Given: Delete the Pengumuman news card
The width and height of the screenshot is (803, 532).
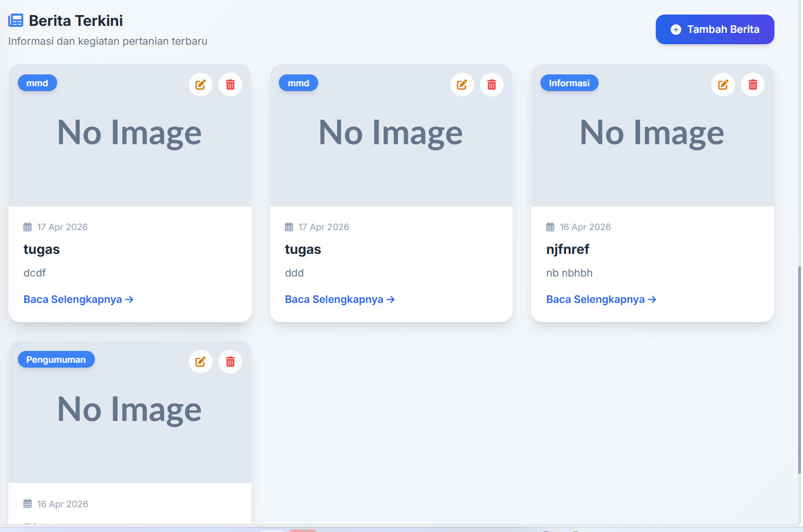Looking at the screenshot, I should click(x=230, y=362).
